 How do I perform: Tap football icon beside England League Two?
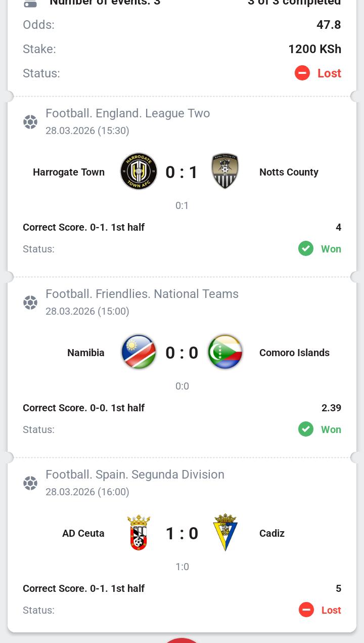30,122
